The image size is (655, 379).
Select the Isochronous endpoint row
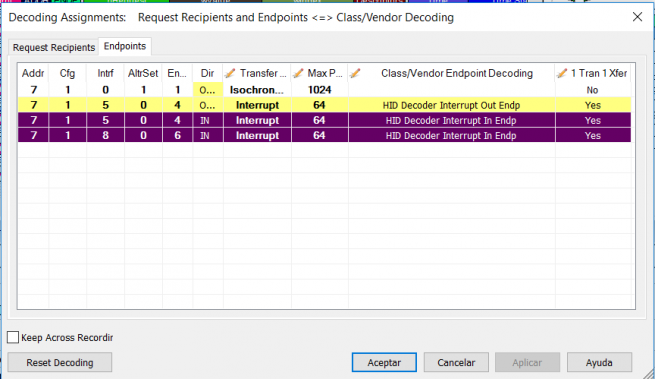click(324, 90)
